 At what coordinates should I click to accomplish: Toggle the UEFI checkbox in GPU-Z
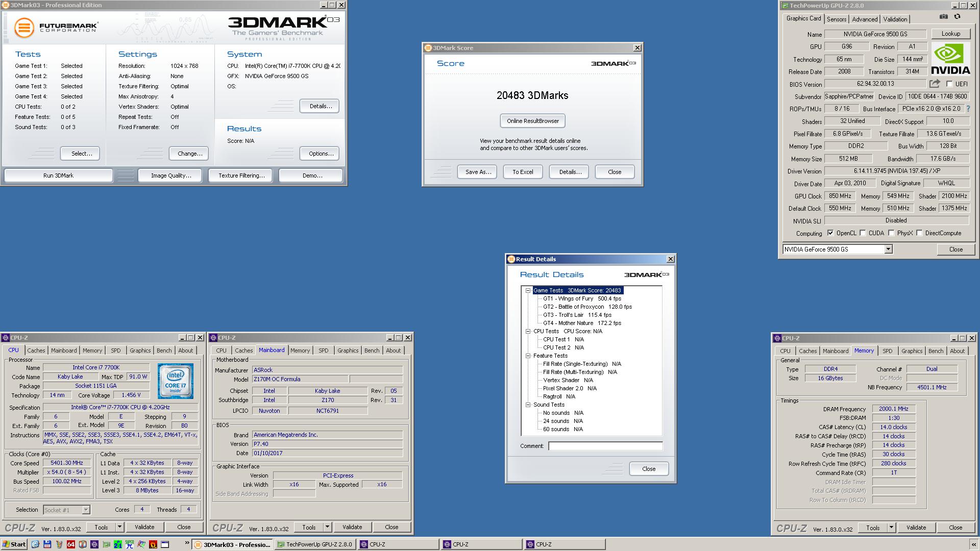click(x=949, y=84)
